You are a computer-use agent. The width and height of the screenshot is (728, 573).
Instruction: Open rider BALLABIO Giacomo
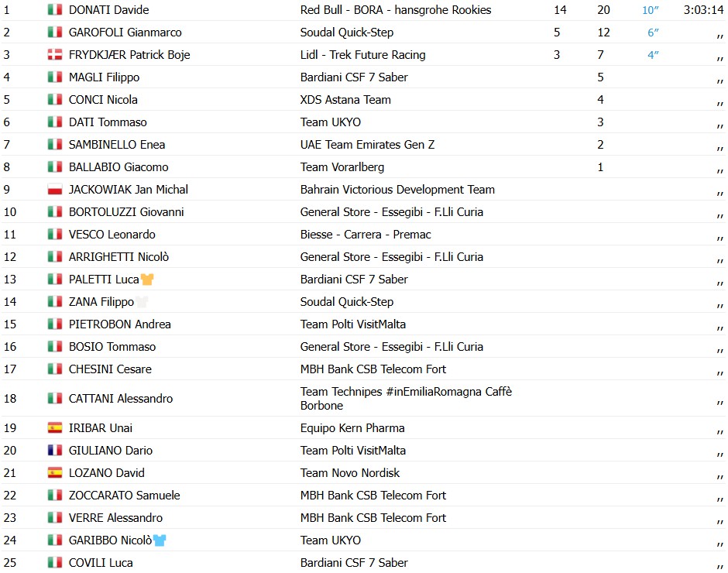tap(118, 166)
